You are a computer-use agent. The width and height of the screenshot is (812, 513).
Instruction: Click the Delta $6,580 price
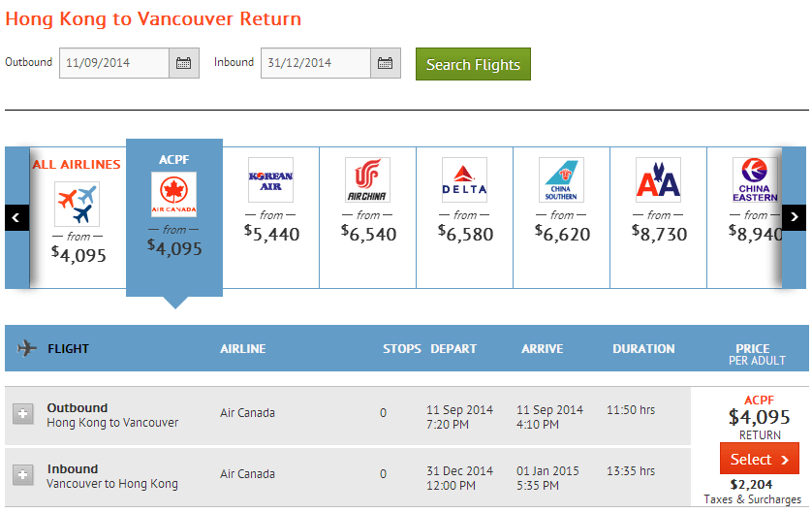click(465, 234)
